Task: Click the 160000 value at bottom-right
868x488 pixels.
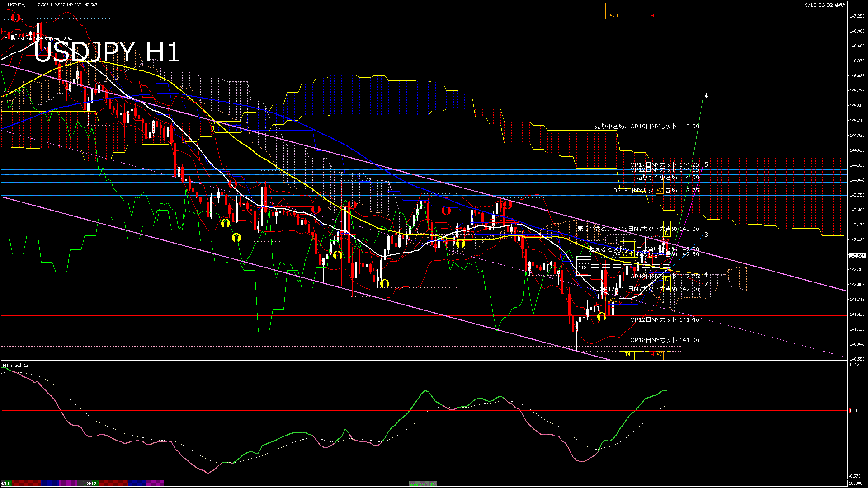Action: (x=854, y=483)
